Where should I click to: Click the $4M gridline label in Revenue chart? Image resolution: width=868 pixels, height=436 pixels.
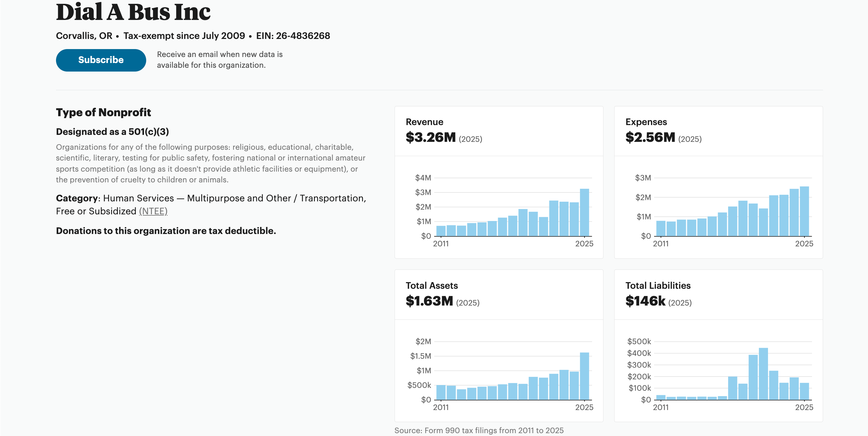pos(423,178)
